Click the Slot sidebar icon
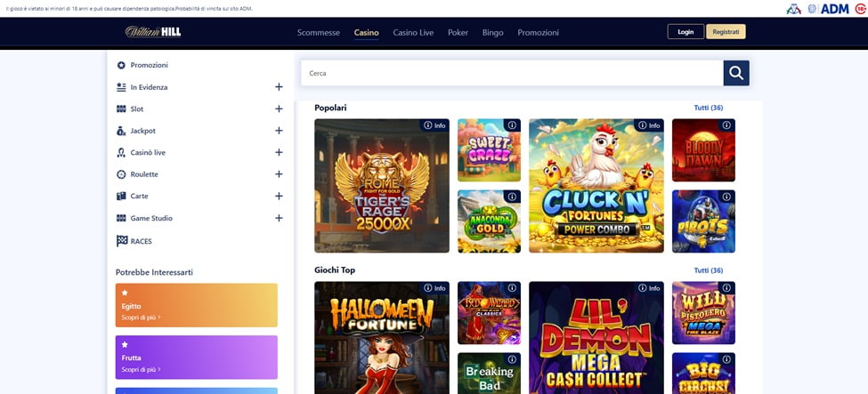Image resolution: width=868 pixels, height=394 pixels. click(x=121, y=109)
